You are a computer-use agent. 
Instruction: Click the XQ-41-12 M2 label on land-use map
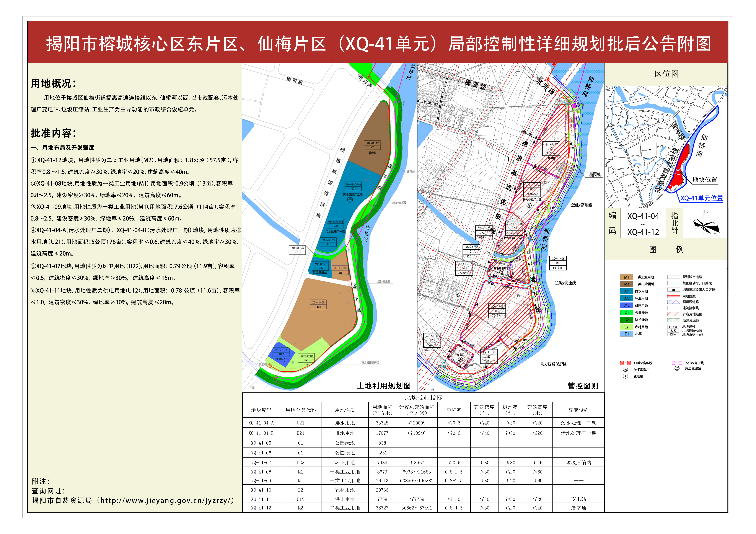372,145
